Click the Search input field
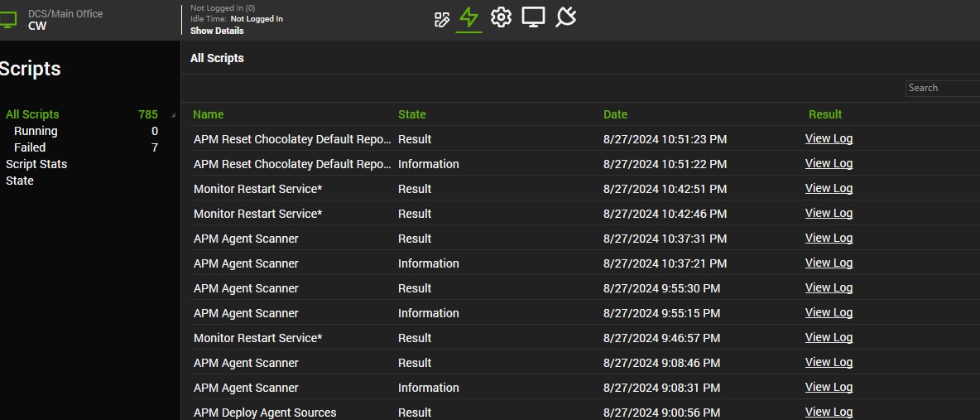This screenshot has height=420, width=980. coord(942,88)
